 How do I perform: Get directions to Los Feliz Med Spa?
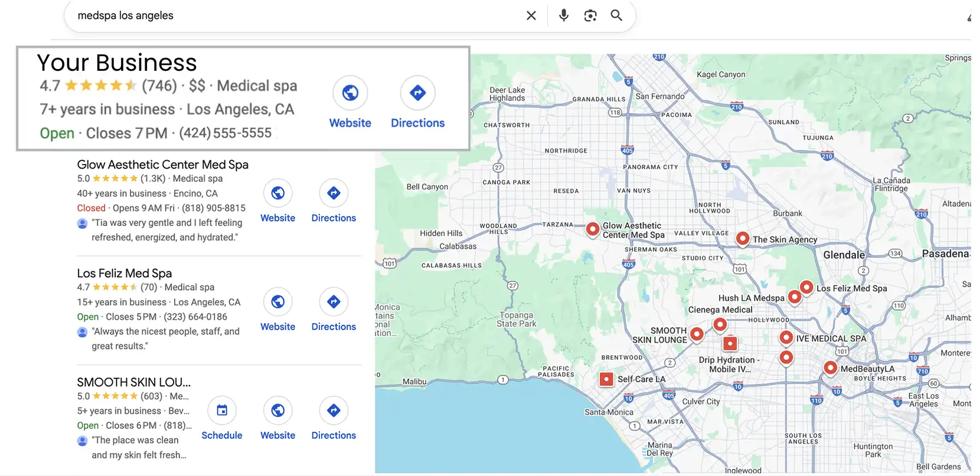[334, 302]
